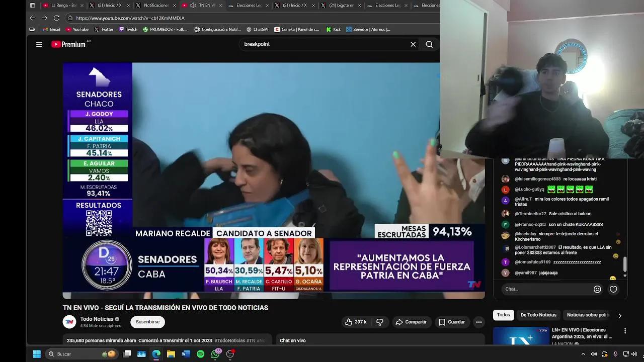Open the Configuración: Notif... bookmark

217,30
